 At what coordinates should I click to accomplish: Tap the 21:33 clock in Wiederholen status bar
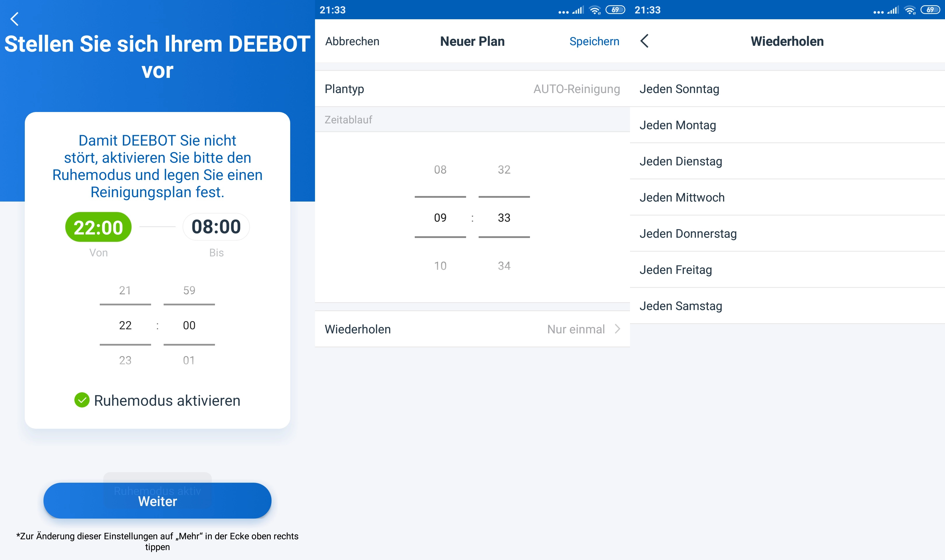[x=647, y=10]
